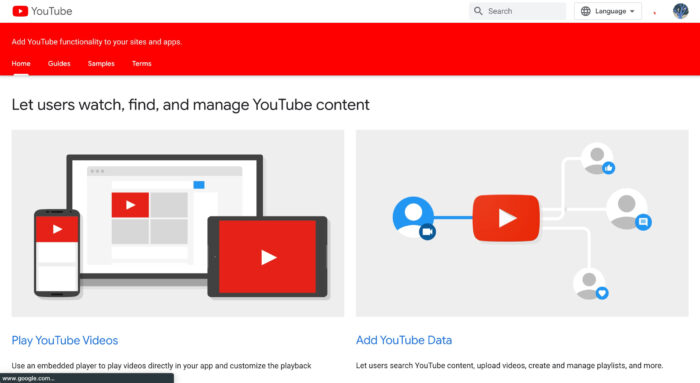This screenshot has height=383, width=700.
Task: Follow the Add YouTube Data link
Action: point(404,340)
